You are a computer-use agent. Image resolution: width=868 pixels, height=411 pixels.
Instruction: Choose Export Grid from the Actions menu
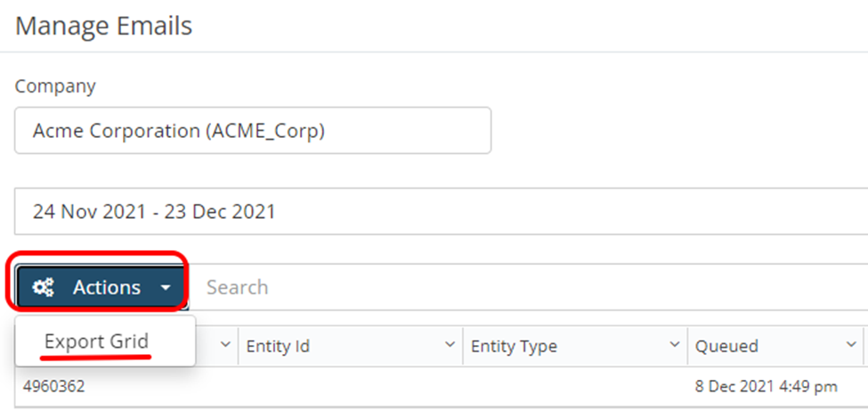click(x=96, y=342)
